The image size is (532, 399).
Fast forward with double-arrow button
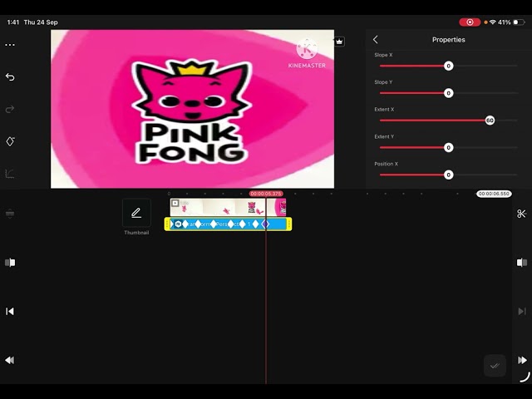522,360
